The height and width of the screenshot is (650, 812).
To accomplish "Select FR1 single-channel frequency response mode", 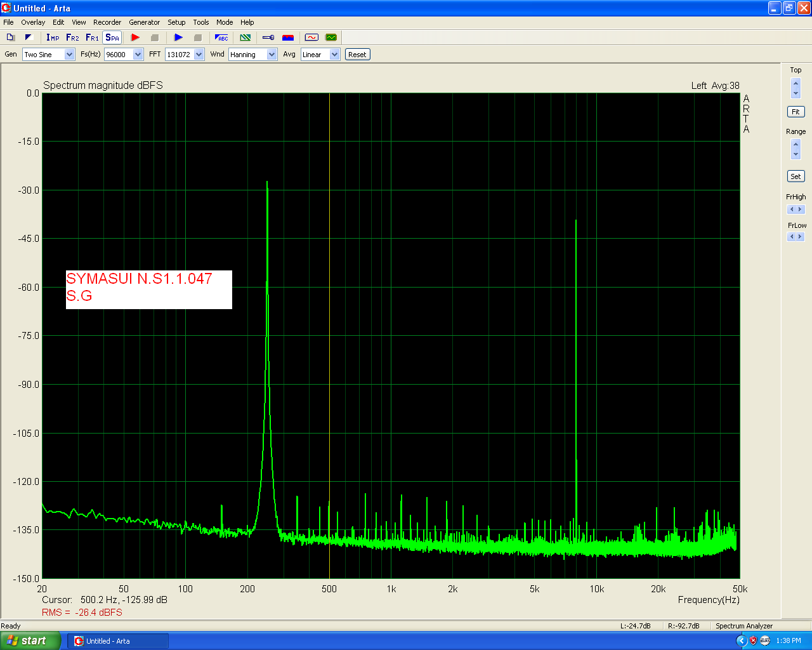I will coord(93,37).
